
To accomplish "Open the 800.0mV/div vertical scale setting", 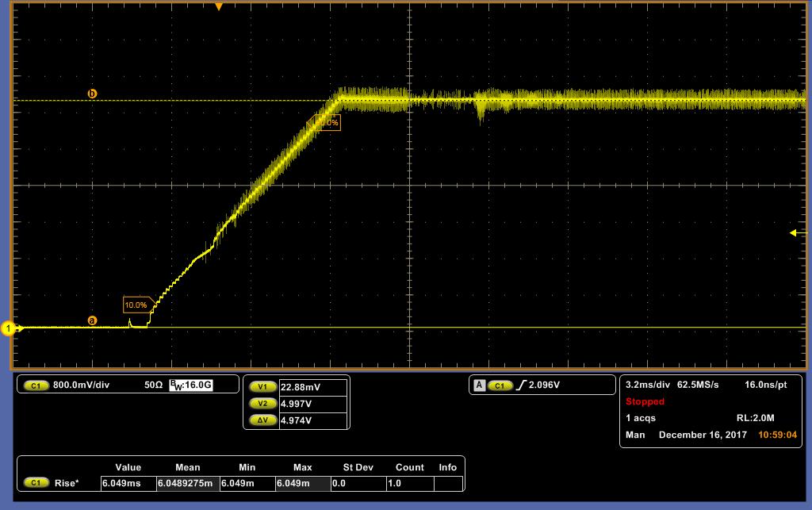I will 82,385.
